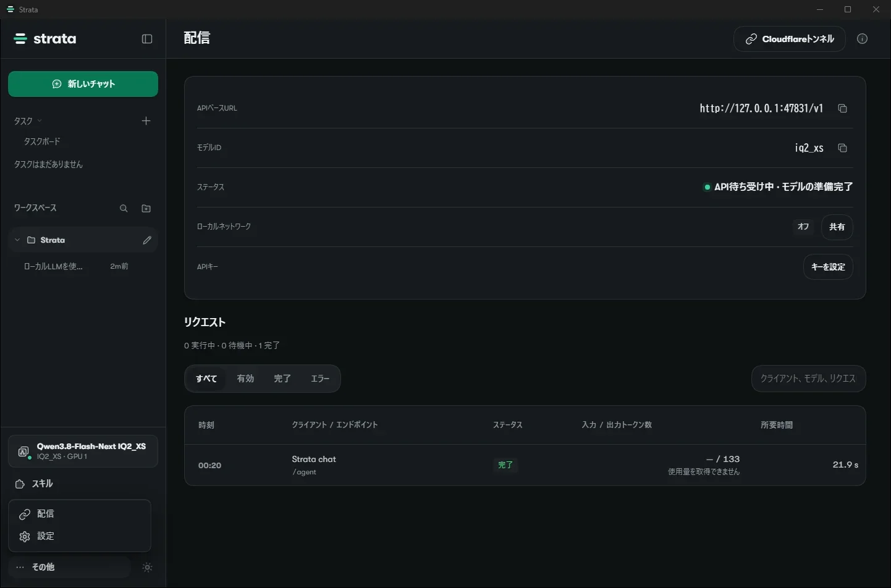Open スキル in the sidebar
Screen dimensions: 891x588
pos(83,484)
